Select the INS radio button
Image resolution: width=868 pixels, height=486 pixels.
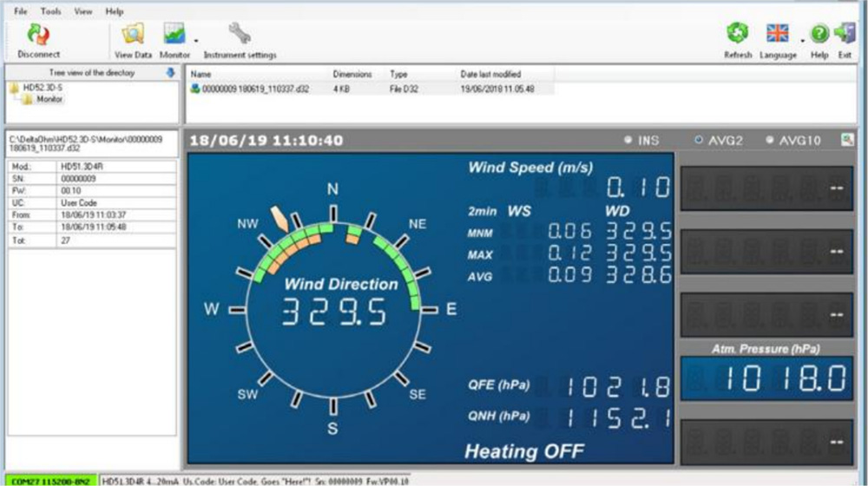point(628,140)
